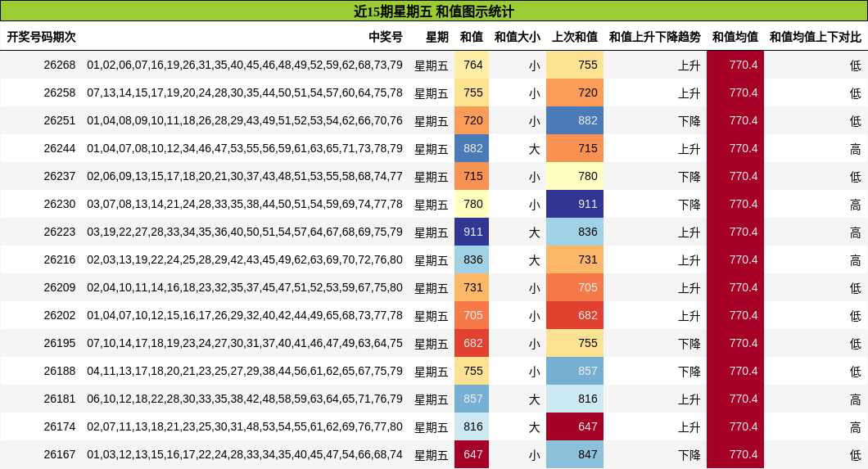
Task: Click issue number 26174
Action: (x=60, y=426)
